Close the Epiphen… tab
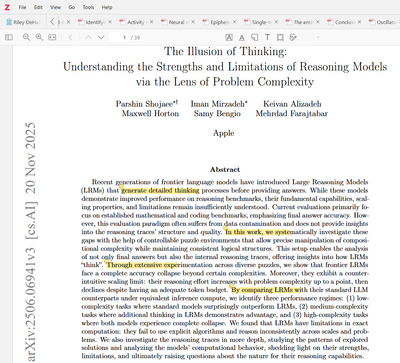 (x=235, y=22)
